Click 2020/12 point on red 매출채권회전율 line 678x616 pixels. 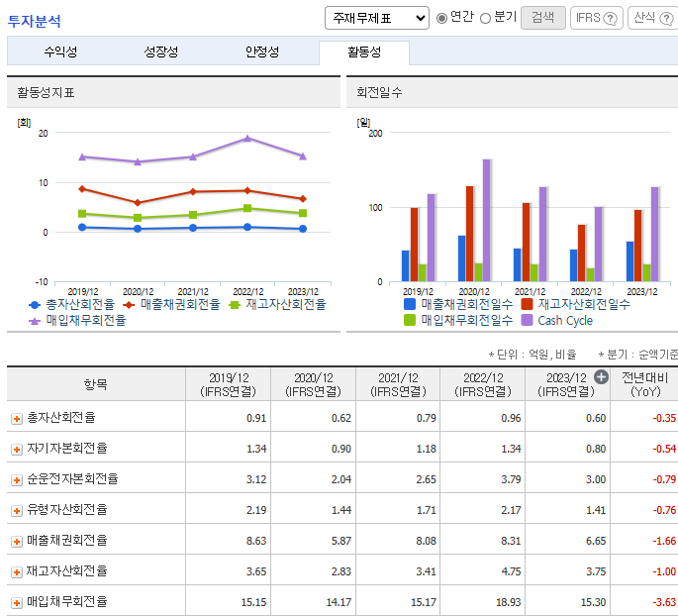138,202
